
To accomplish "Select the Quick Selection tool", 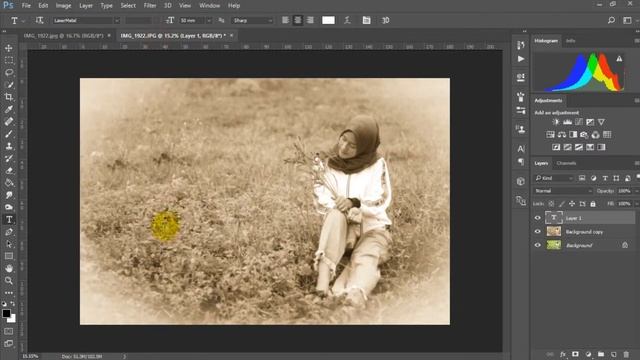I will coord(9,85).
